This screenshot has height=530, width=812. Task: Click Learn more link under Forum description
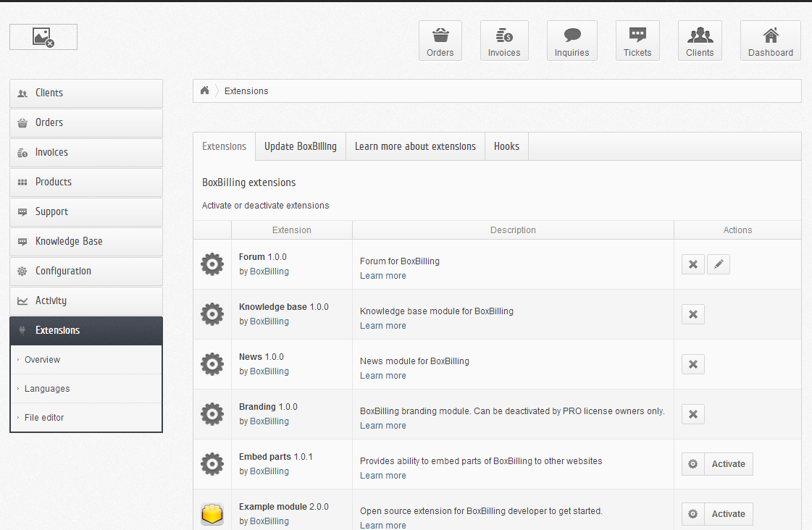382,276
